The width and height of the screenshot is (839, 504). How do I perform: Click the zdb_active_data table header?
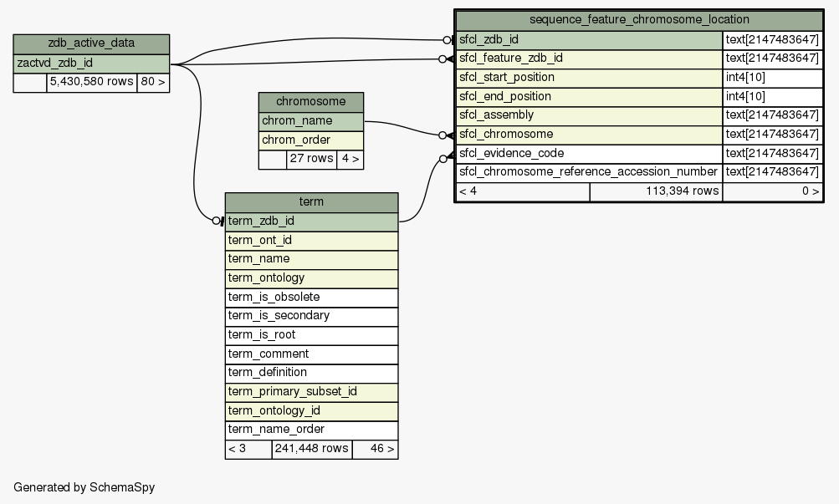coord(91,43)
